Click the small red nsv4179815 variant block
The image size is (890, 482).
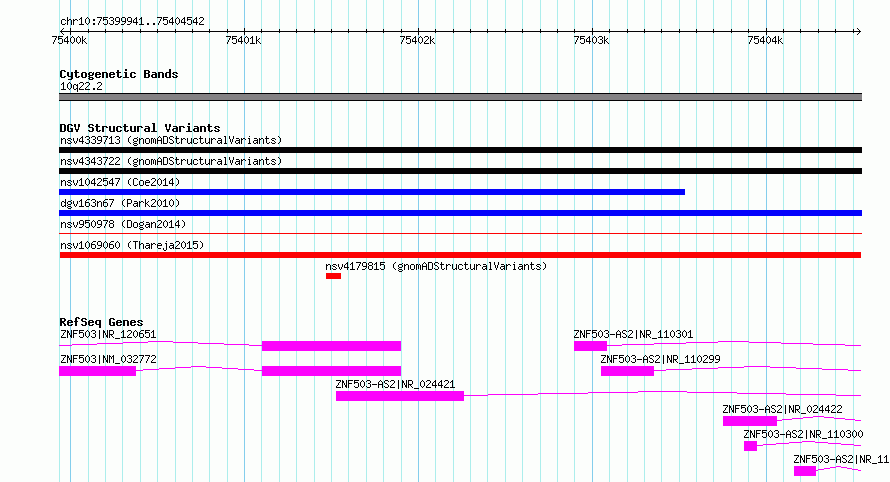click(x=333, y=276)
